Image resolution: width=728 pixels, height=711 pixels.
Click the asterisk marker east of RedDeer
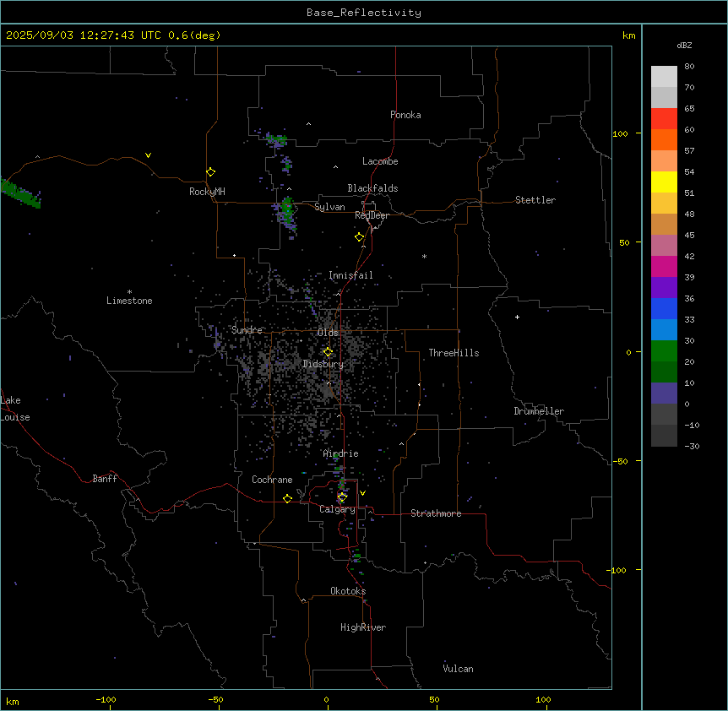(424, 256)
